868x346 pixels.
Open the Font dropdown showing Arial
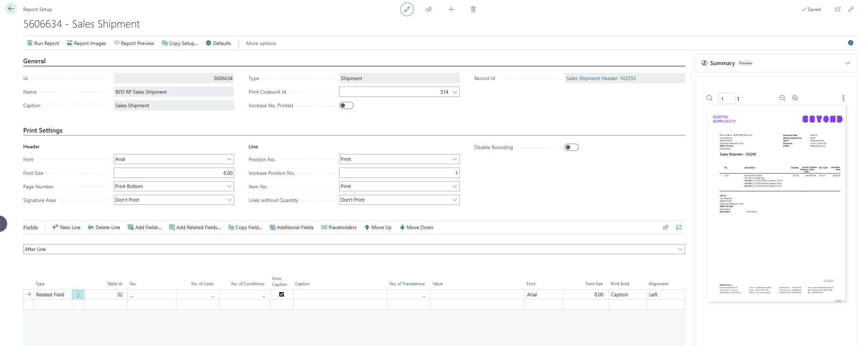click(x=174, y=159)
